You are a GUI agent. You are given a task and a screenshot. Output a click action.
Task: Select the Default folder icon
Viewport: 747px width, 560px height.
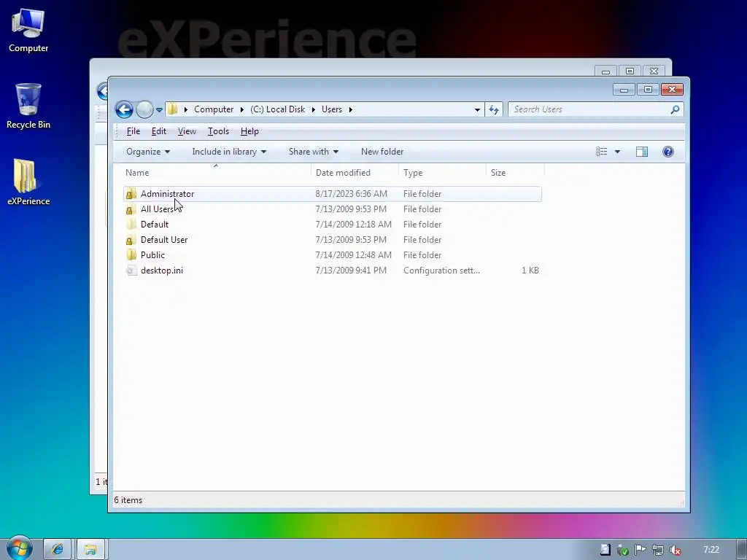coord(131,225)
